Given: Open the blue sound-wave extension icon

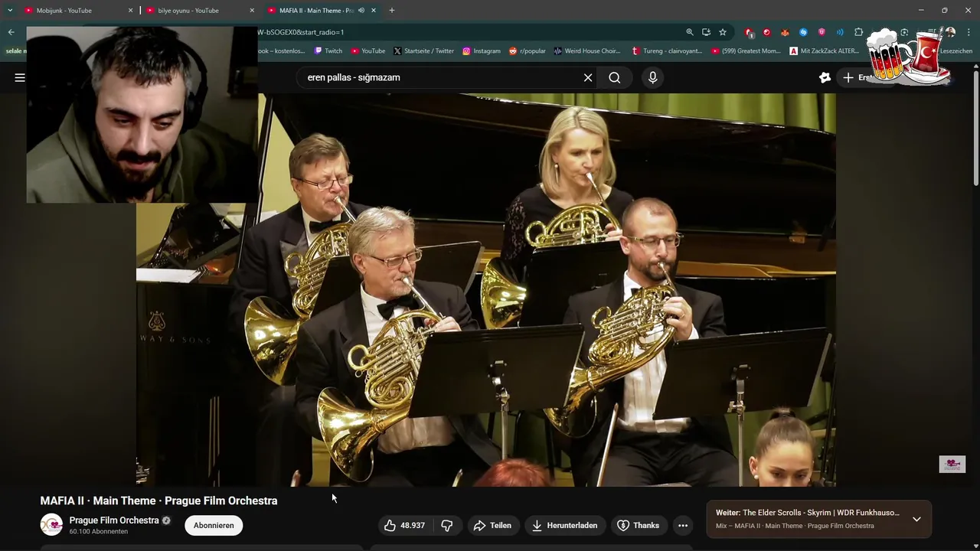Looking at the screenshot, I should click(840, 32).
